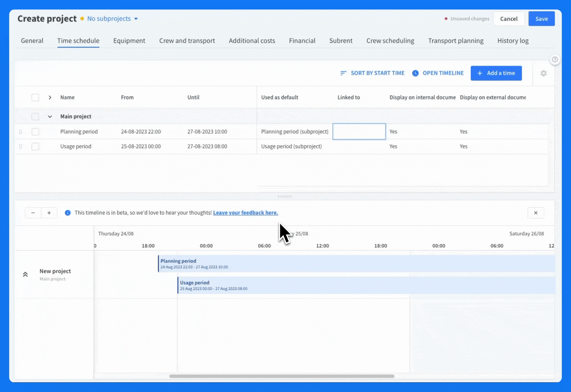Select the Planning period bar in timeline
This screenshot has width=571, height=392.
[x=356, y=264]
